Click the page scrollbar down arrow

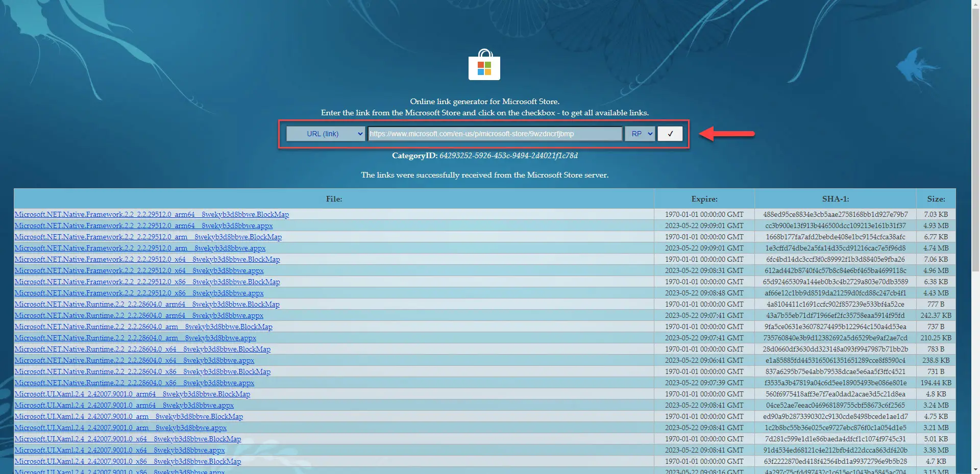click(x=975, y=469)
